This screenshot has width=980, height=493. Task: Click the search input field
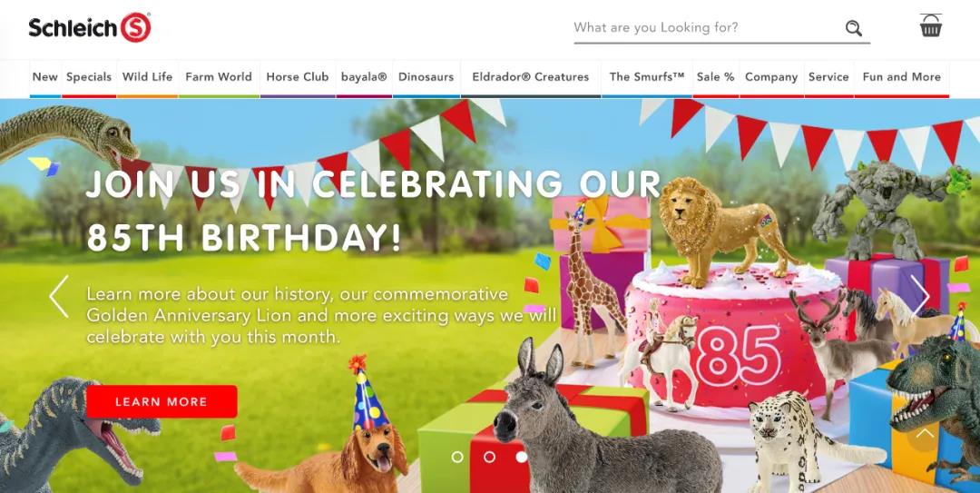[708, 27]
